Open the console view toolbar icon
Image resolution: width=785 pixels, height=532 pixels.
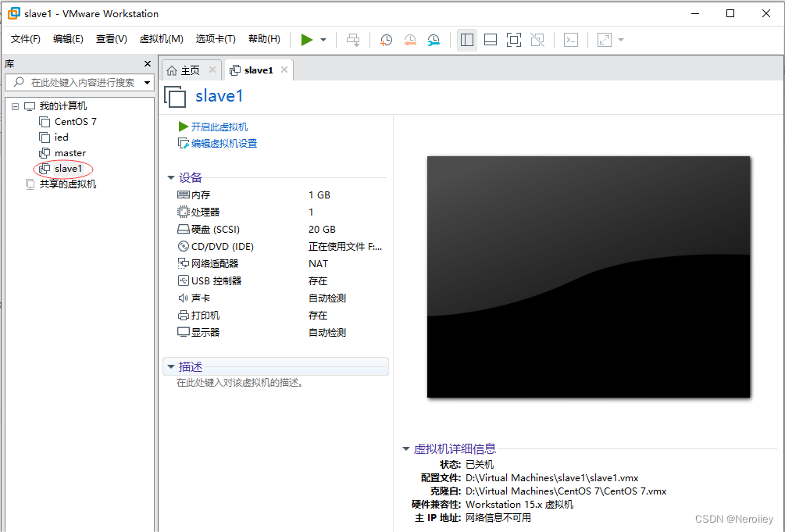tap(571, 40)
